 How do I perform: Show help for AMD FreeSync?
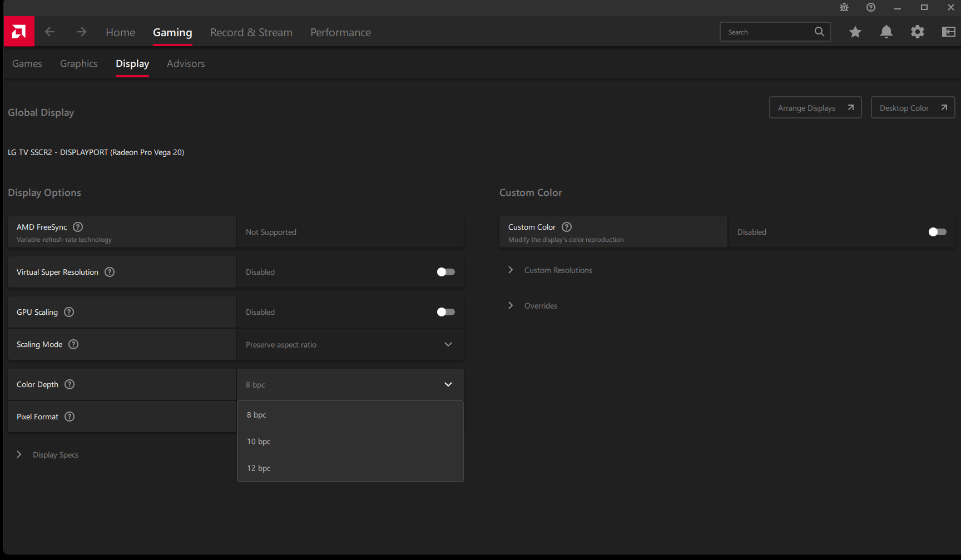click(x=78, y=227)
